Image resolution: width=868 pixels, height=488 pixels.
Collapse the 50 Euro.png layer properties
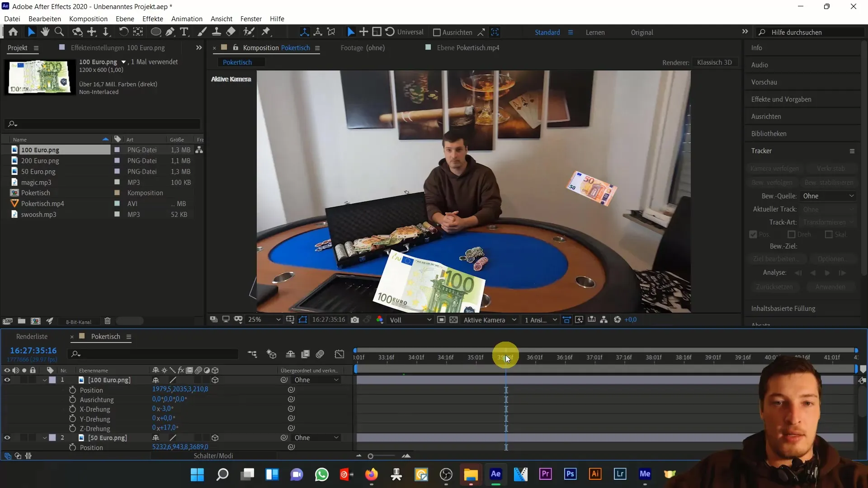point(45,438)
